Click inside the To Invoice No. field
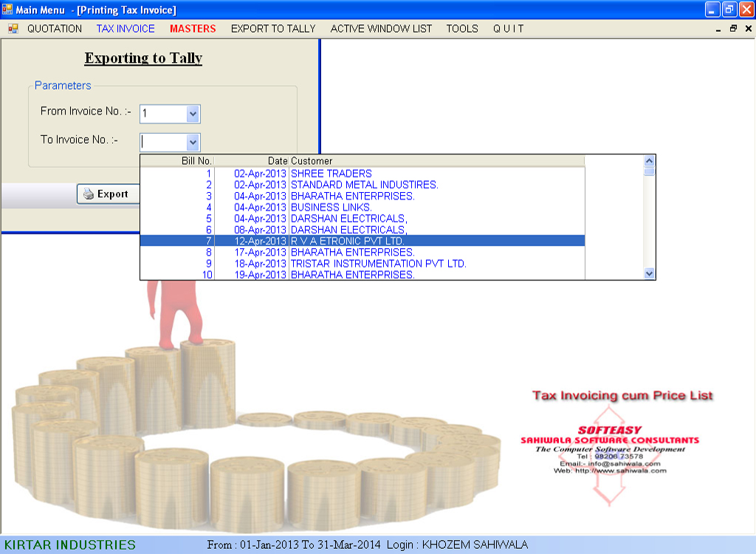 tap(163, 143)
